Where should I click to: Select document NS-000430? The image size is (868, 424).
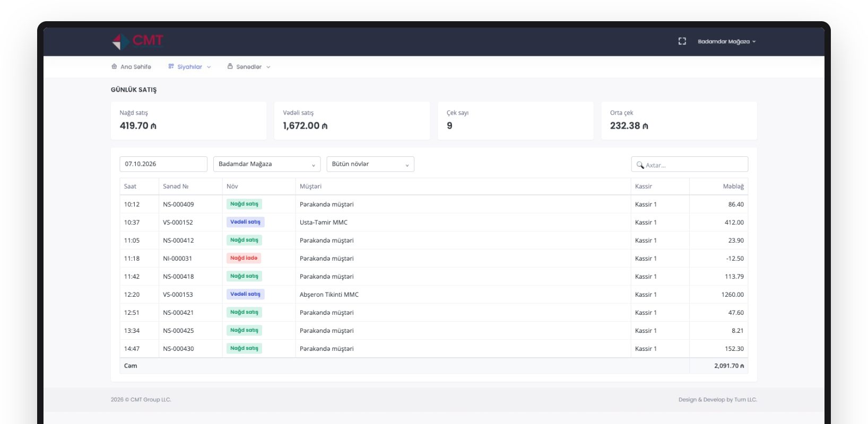(x=178, y=349)
